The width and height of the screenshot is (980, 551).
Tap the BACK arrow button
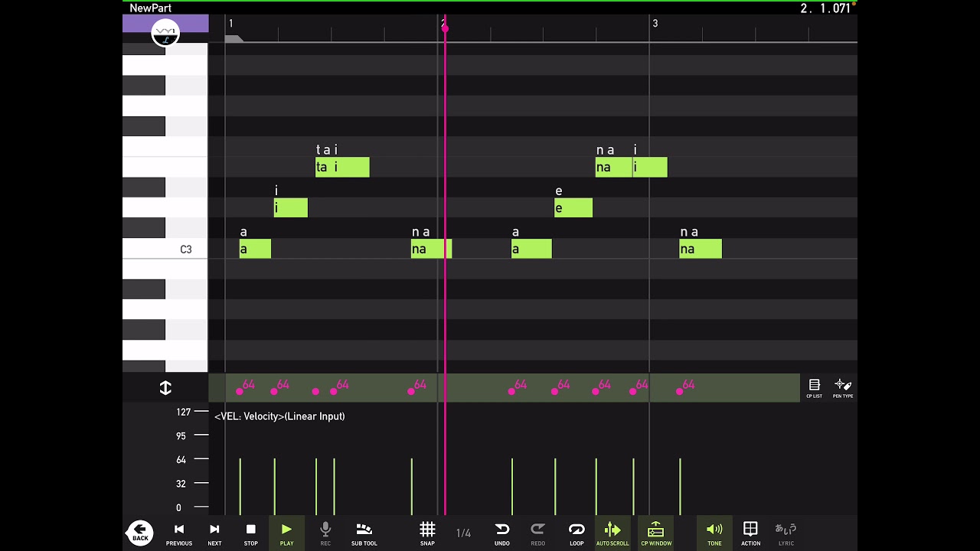[x=140, y=532]
